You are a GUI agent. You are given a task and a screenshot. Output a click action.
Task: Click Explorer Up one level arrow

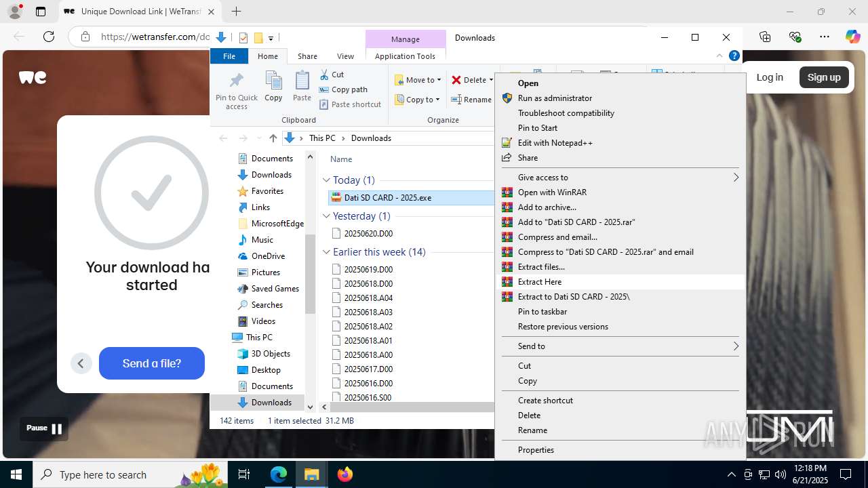point(273,138)
